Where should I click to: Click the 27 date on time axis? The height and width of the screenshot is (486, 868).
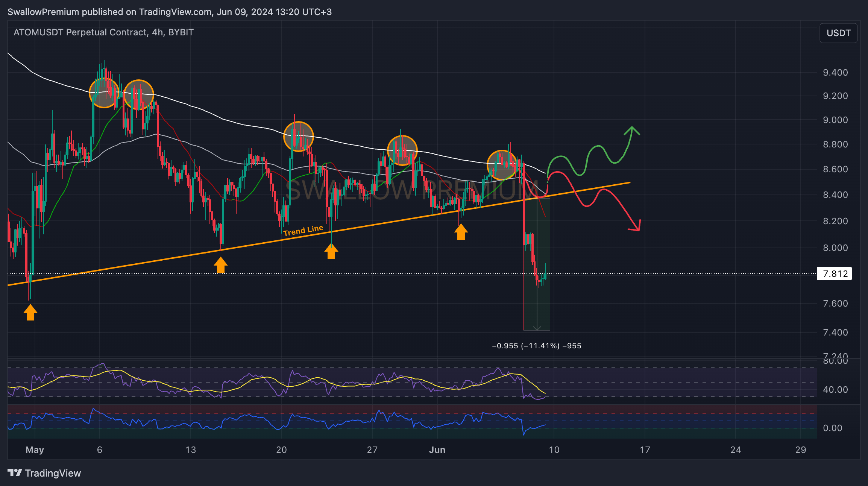(x=372, y=450)
